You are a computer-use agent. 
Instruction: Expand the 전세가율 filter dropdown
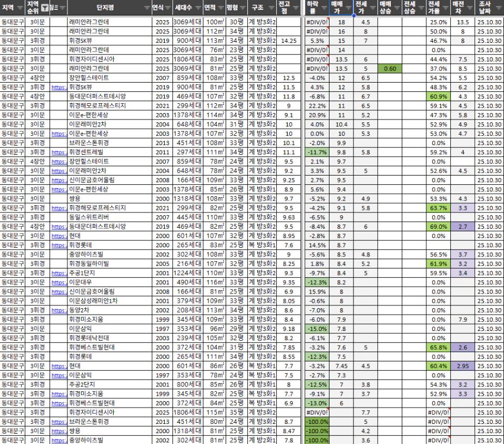[x=445, y=9]
